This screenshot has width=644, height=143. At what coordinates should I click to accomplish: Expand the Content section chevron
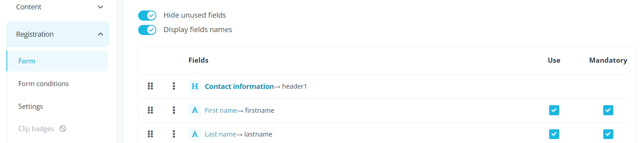point(101,7)
